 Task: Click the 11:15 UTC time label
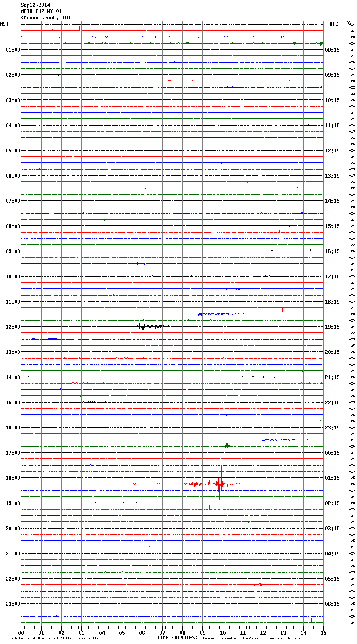(332, 126)
